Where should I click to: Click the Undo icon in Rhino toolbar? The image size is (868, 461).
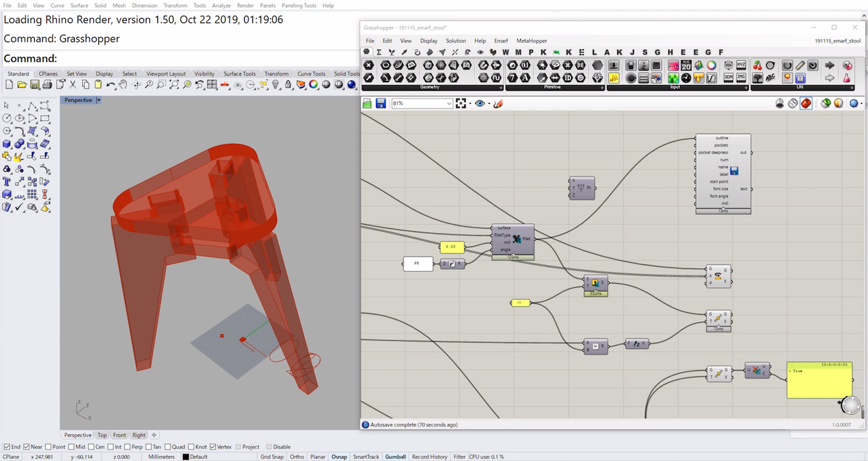pyautogui.click(x=111, y=85)
